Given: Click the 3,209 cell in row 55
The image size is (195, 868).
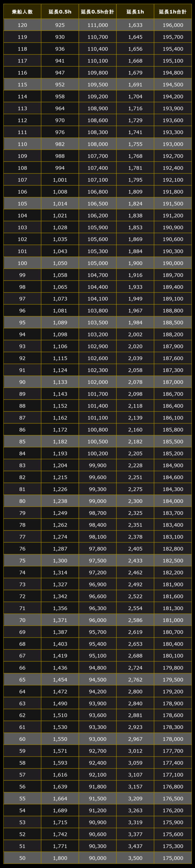Looking at the screenshot, I should (135, 798).
